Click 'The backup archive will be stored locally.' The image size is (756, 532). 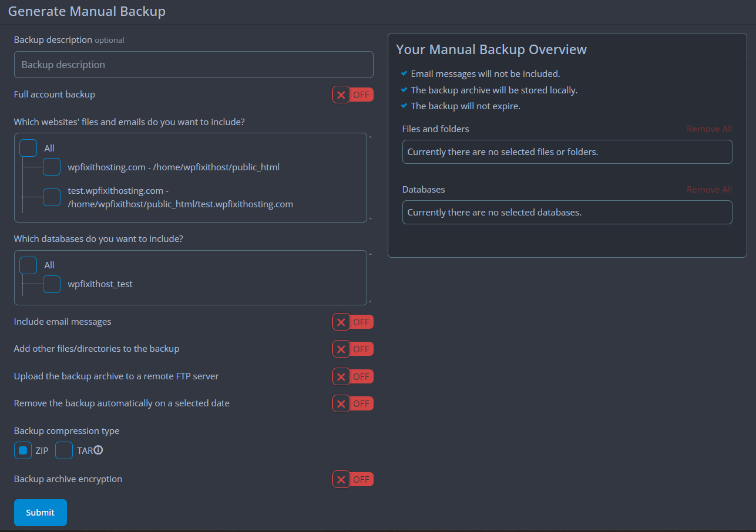494,90
